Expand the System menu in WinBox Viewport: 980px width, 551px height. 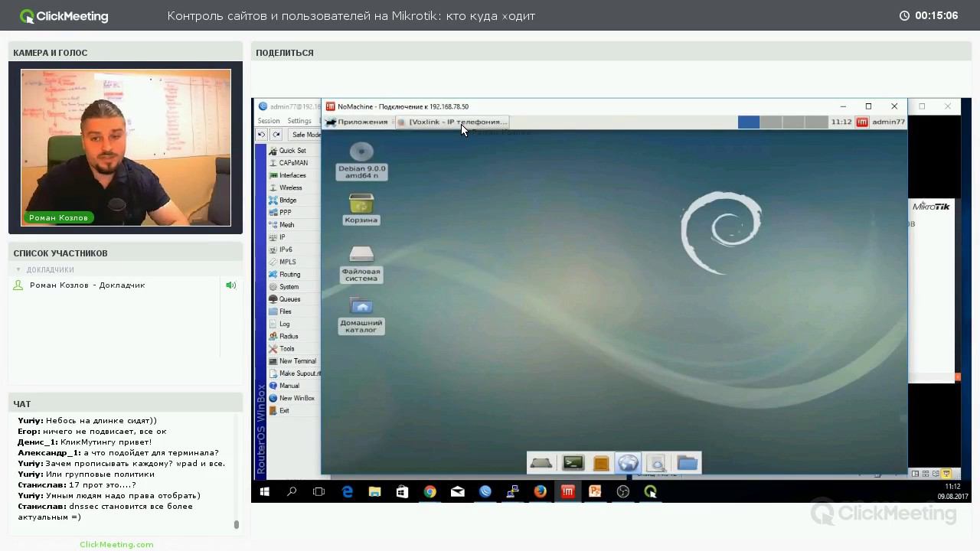[289, 287]
